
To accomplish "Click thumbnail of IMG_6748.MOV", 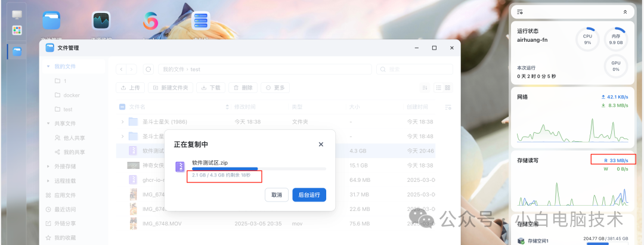I will pos(133,224).
